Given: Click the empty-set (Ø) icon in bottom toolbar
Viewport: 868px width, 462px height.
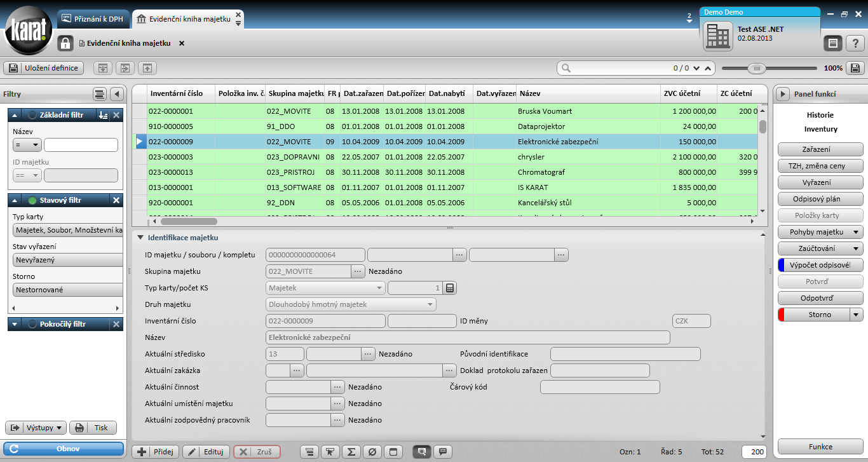Looking at the screenshot, I should 372,452.
